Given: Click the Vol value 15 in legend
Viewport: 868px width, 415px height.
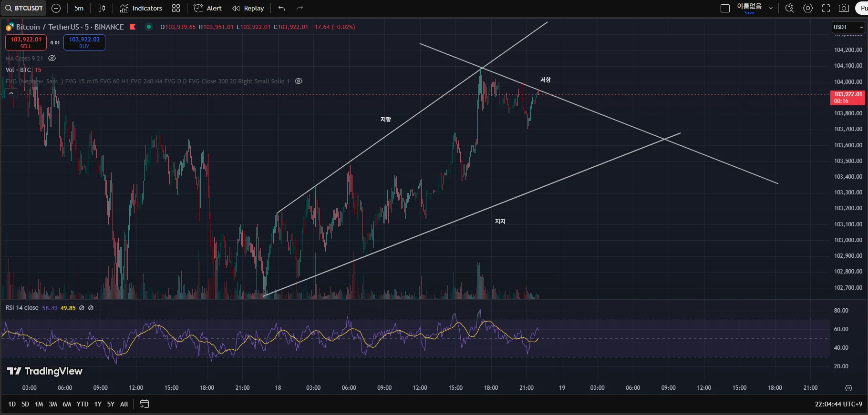Looking at the screenshot, I should pos(38,70).
